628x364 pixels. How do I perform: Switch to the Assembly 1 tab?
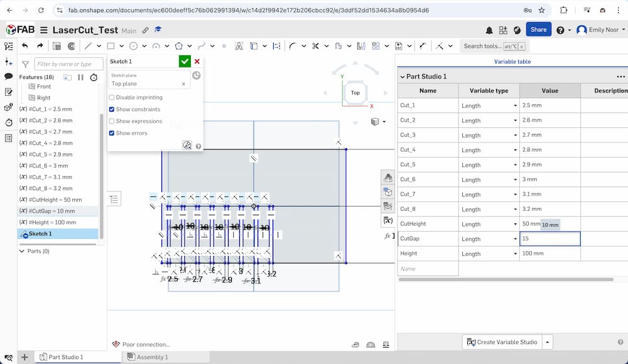click(x=148, y=357)
